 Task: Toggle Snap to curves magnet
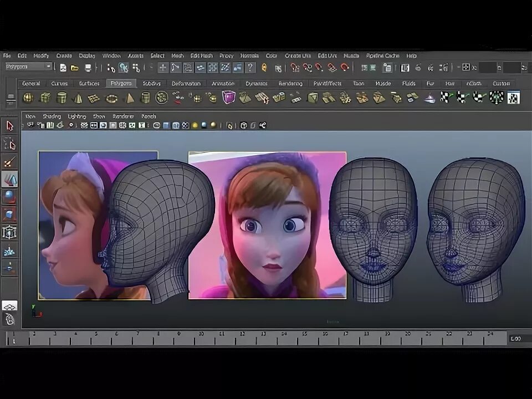[x=307, y=68]
